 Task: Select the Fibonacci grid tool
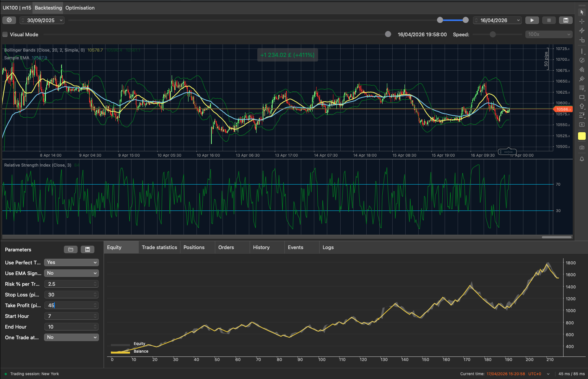point(582,88)
